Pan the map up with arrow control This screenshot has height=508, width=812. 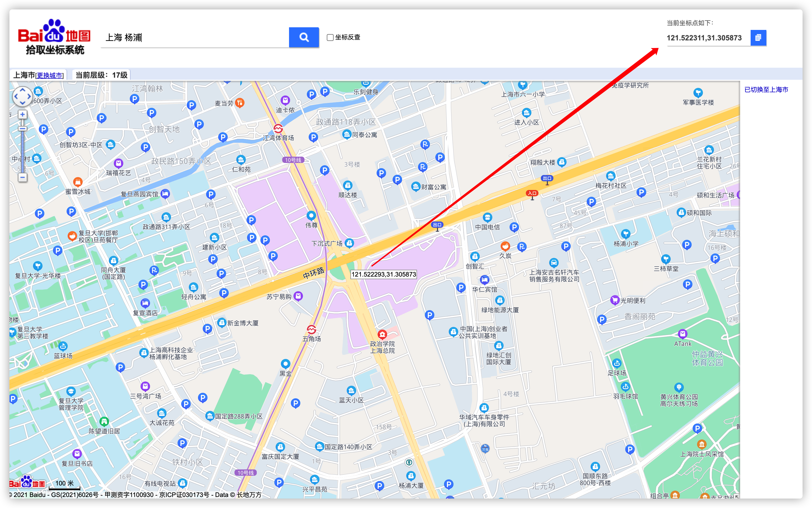(23, 90)
